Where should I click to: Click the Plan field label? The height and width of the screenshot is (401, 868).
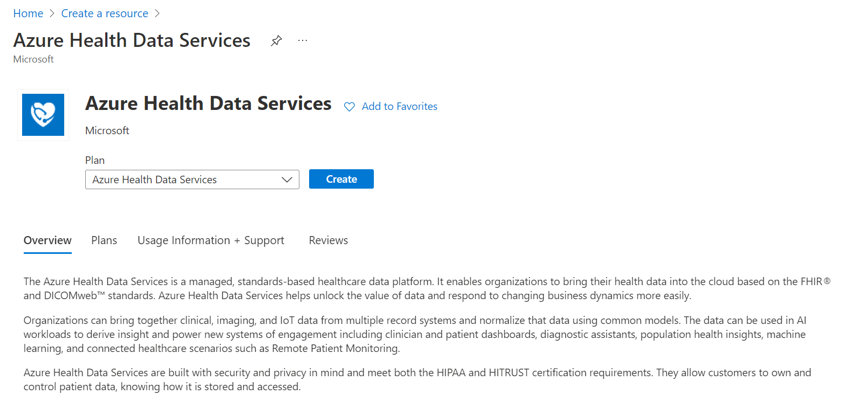tap(95, 160)
